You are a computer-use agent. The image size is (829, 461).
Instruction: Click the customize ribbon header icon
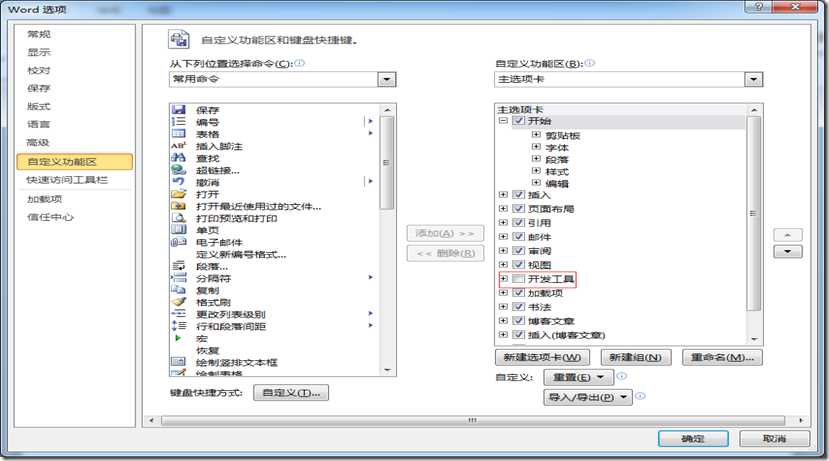tap(179, 39)
